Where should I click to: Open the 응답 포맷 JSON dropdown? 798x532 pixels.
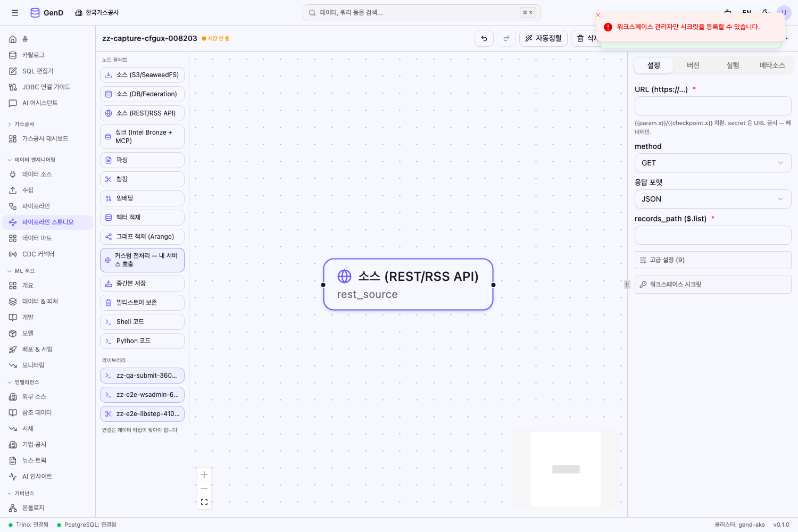(713, 199)
